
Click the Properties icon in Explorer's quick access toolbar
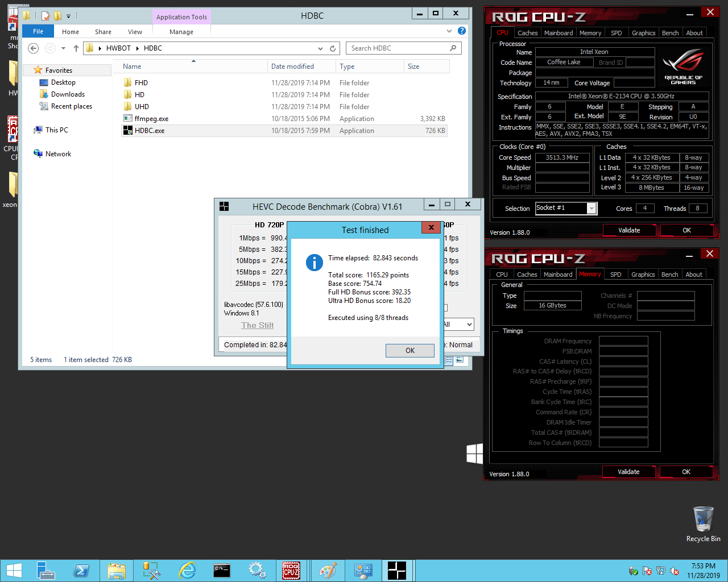45,16
